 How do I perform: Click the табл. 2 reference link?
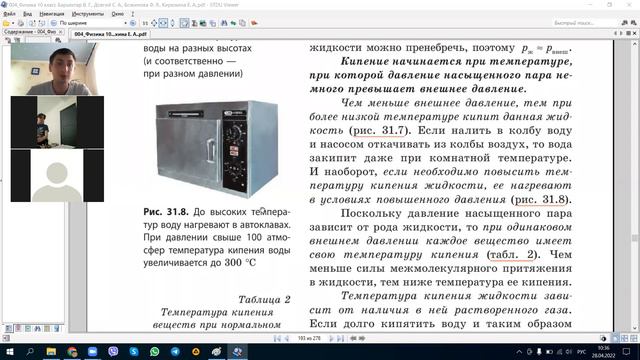(x=512, y=255)
